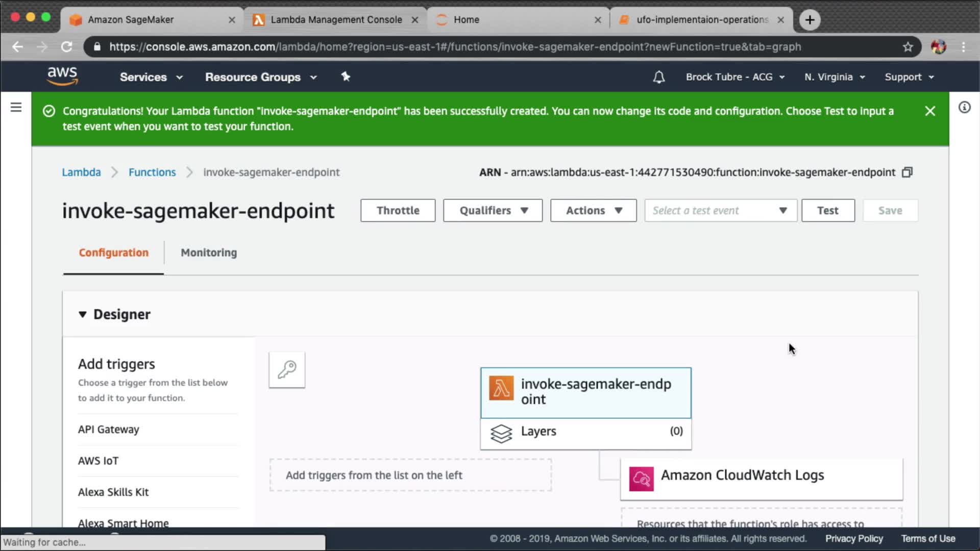Dismiss the green success banner
The height and width of the screenshot is (551, 980).
[930, 111]
